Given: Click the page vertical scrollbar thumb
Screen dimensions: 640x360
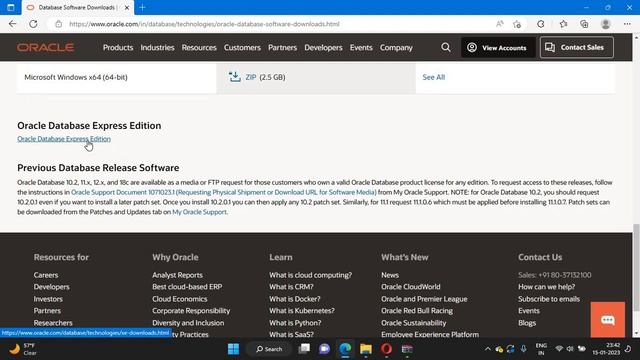Looking at the screenshot, I should 636,267.
